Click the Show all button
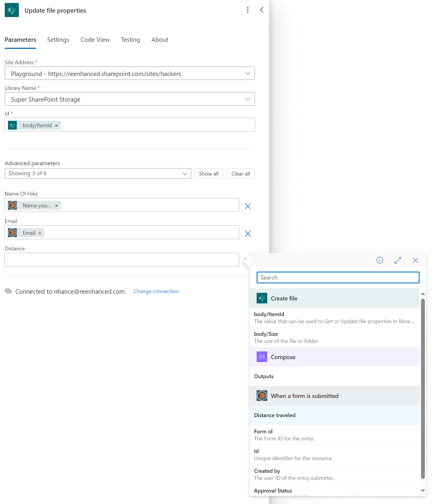Viewport: 434px width, 504px height. pyautogui.click(x=209, y=173)
